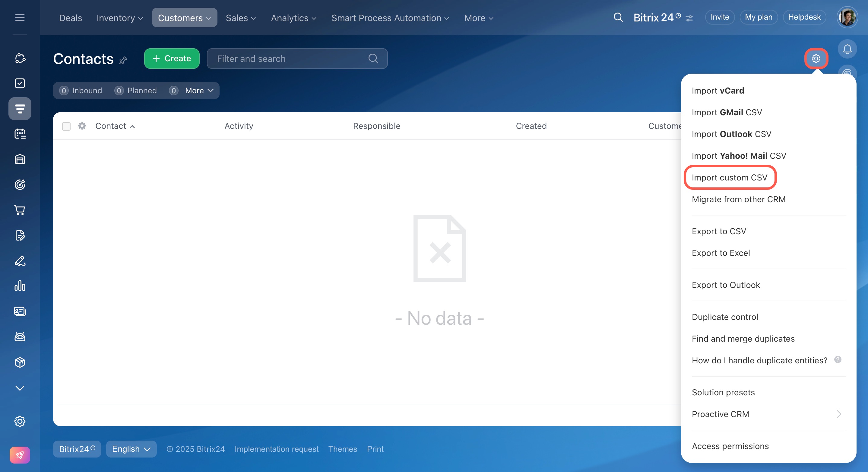Choose Export to Excel option
868x472 pixels.
click(x=721, y=253)
